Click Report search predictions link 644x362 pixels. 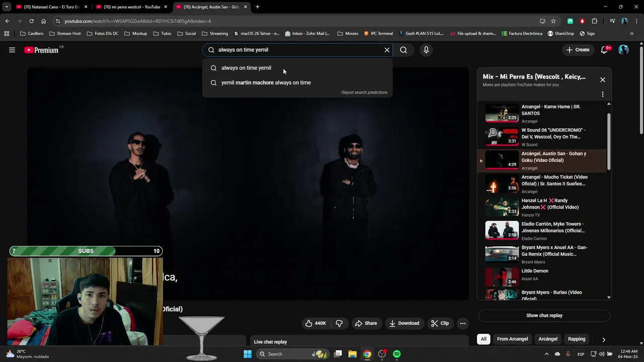(x=364, y=93)
